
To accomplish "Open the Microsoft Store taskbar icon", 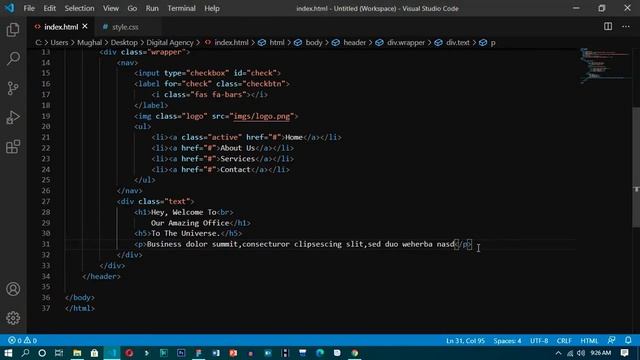I will pyautogui.click(x=94, y=353).
